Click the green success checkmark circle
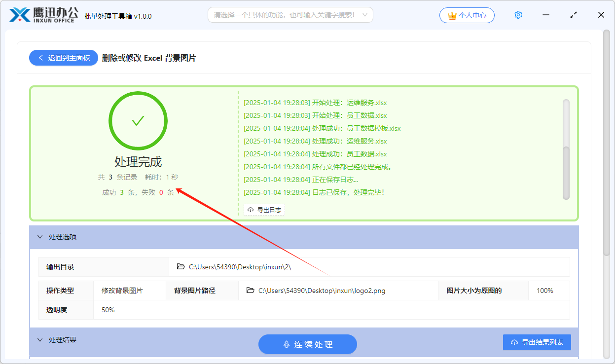 (x=138, y=121)
